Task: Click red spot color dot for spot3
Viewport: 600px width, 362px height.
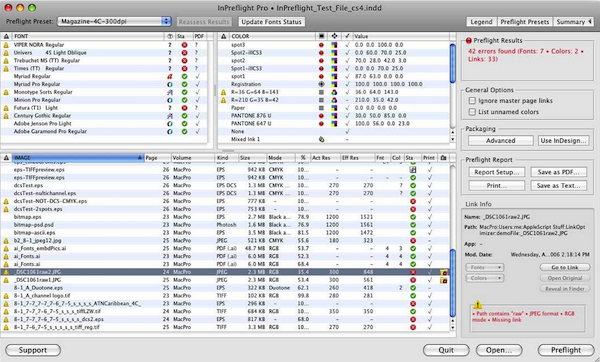Action: tap(321, 45)
